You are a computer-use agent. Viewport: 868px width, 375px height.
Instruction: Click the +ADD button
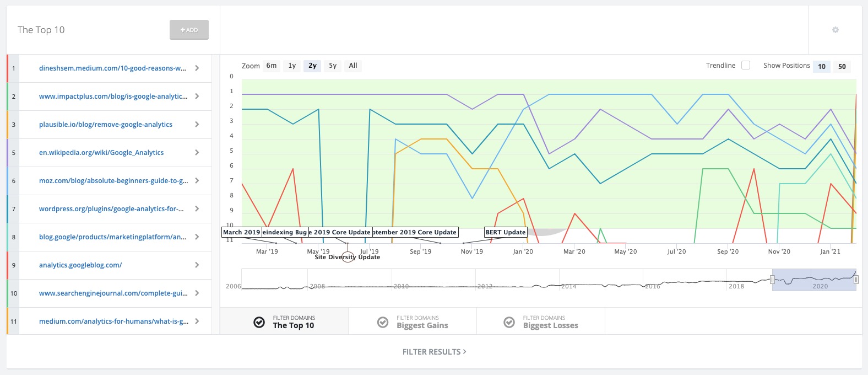click(189, 30)
